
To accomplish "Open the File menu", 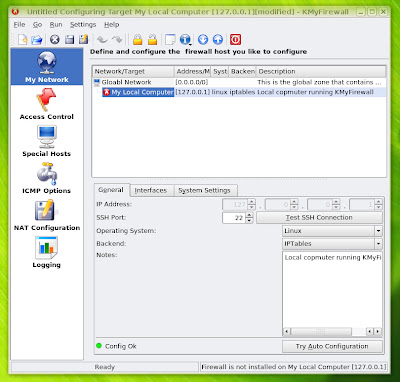I will click(19, 25).
